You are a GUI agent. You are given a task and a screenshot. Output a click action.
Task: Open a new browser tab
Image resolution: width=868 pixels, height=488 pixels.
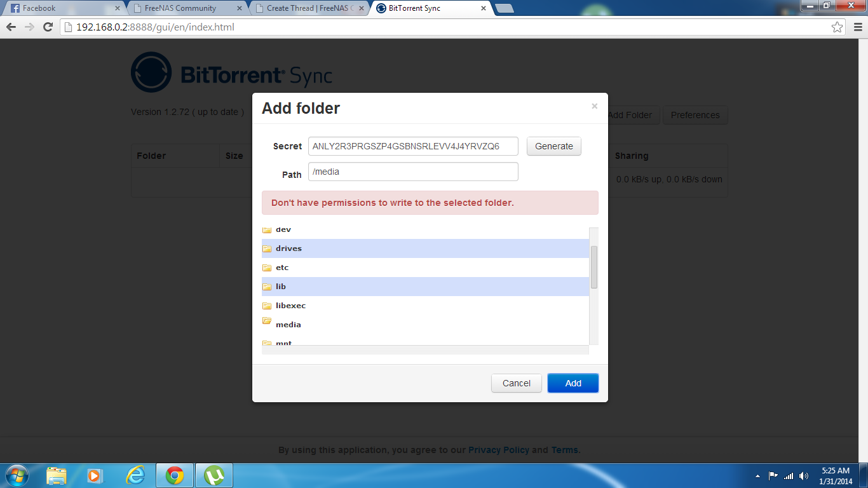point(505,8)
